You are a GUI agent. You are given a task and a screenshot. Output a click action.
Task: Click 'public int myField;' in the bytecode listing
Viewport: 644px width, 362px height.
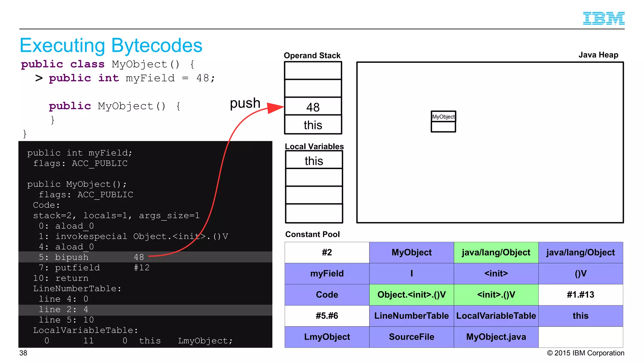(x=80, y=153)
